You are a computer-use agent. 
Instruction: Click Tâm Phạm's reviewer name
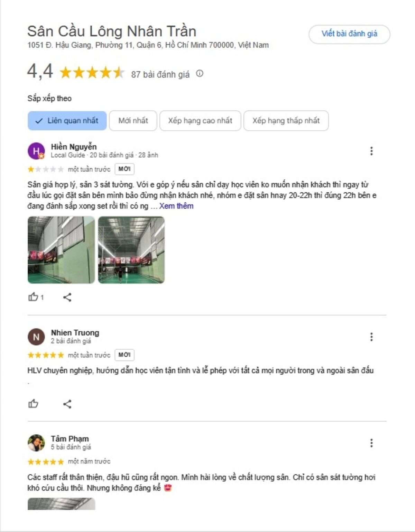point(70,439)
